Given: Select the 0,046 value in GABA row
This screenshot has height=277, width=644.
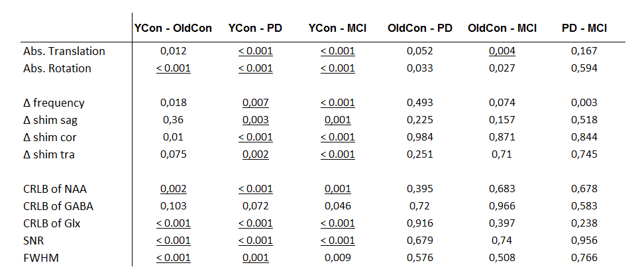Looking at the screenshot, I should [338, 206].
